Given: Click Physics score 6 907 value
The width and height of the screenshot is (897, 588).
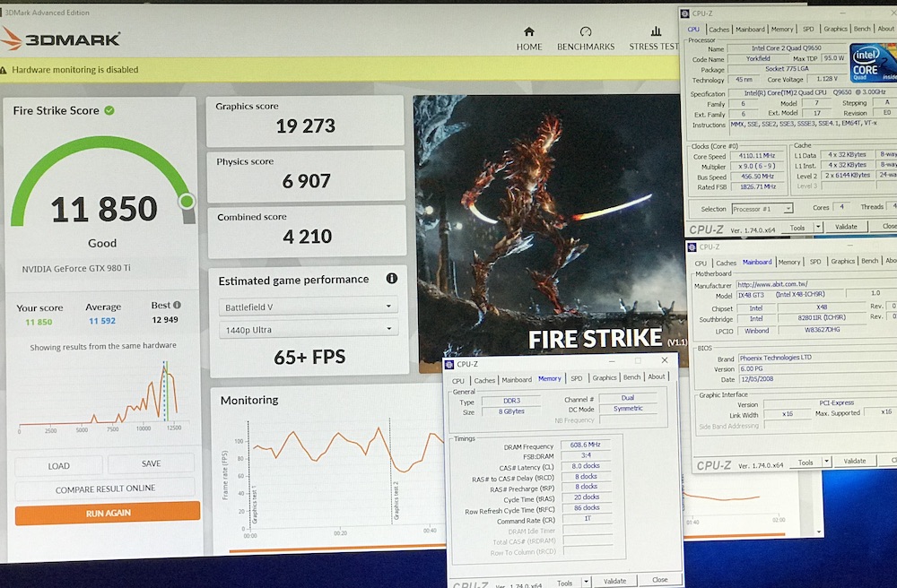Looking at the screenshot, I should 306,181.
